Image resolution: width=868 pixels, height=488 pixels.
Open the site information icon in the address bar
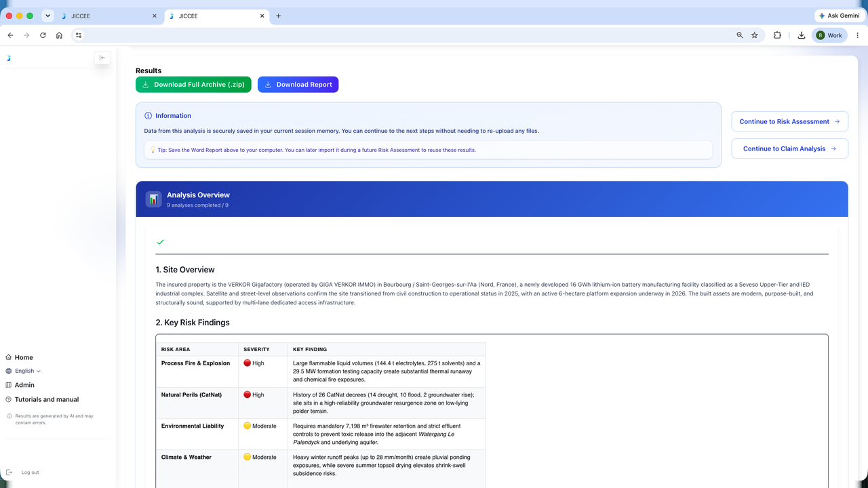point(79,35)
